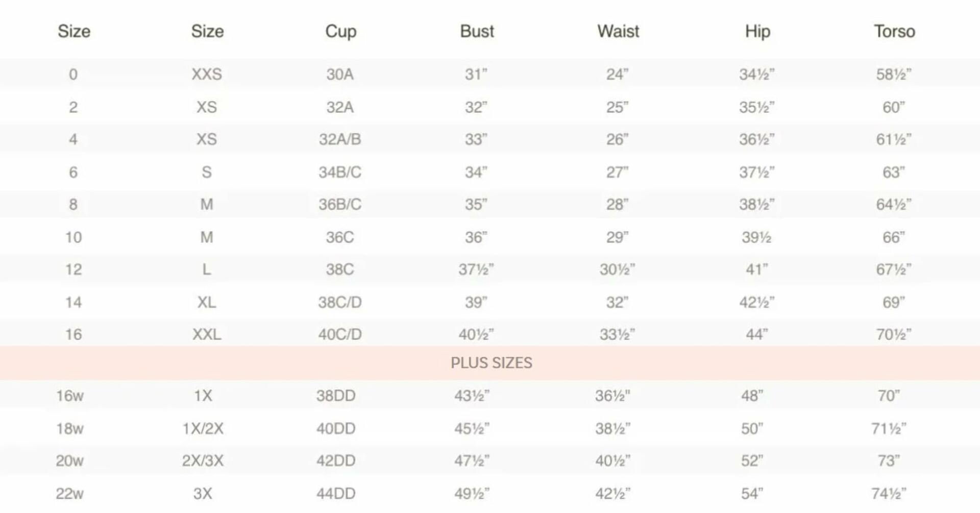Select the XXS size cell
This screenshot has width=980, height=513.
[x=207, y=74]
